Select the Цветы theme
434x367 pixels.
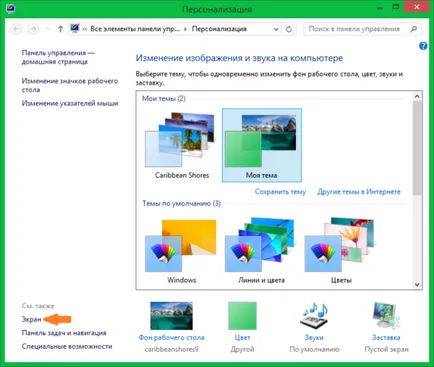(x=341, y=251)
